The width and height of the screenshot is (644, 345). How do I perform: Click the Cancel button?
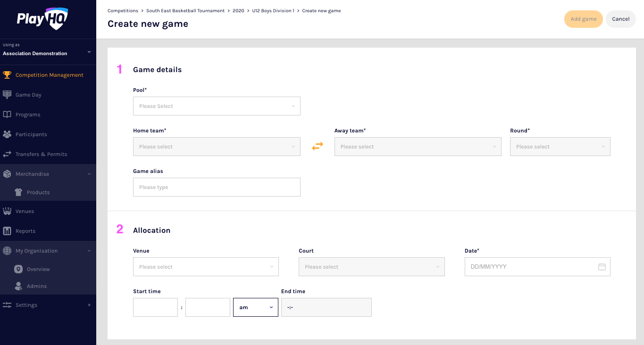coord(620,19)
